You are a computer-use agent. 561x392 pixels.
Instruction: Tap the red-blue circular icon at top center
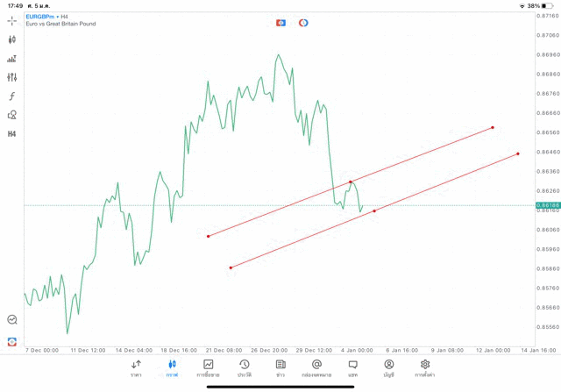[x=303, y=23]
